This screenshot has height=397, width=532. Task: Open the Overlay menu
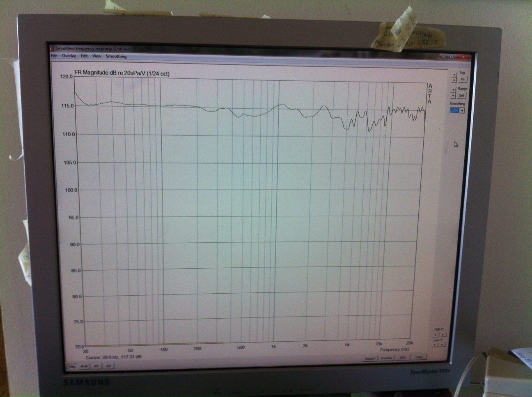(x=69, y=56)
